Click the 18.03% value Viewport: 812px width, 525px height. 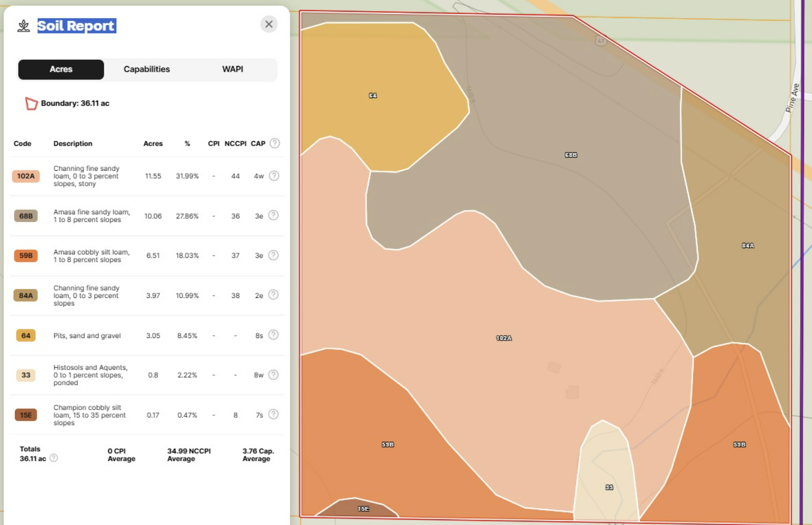[187, 256]
